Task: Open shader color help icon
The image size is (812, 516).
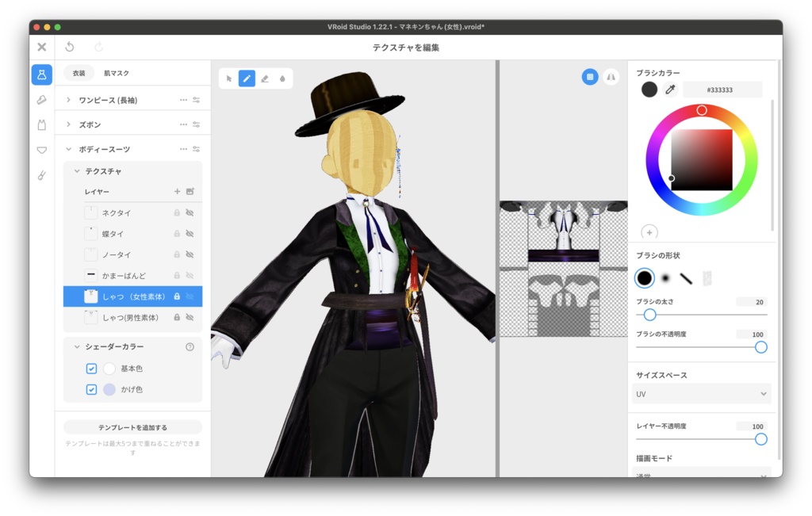Action: [x=190, y=346]
